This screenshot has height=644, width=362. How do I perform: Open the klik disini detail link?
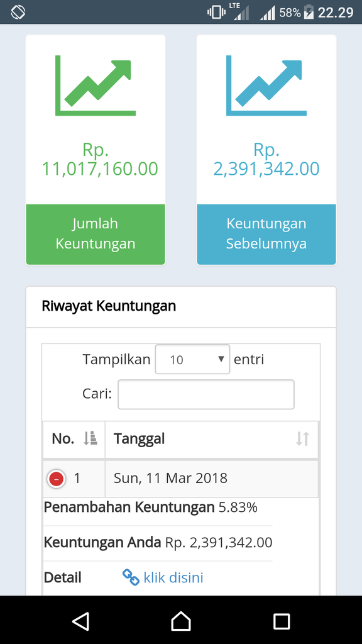pyautogui.click(x=173, y=577)
